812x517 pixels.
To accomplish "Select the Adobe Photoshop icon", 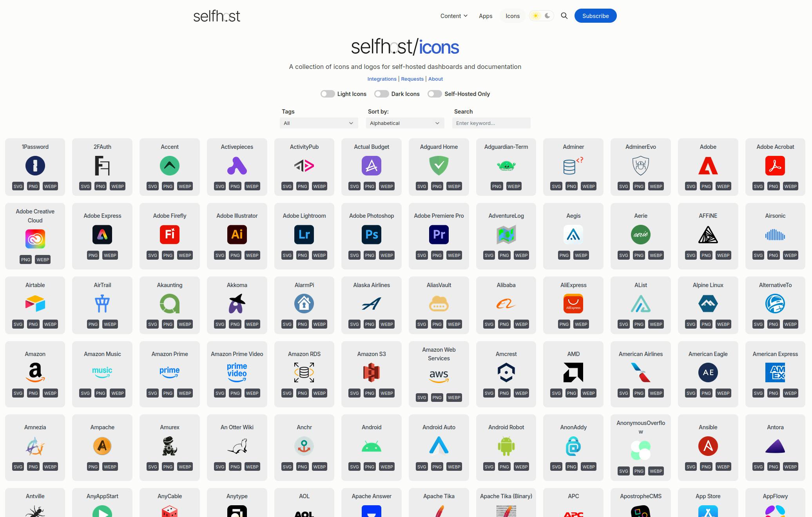I will (x=371, y=234).
